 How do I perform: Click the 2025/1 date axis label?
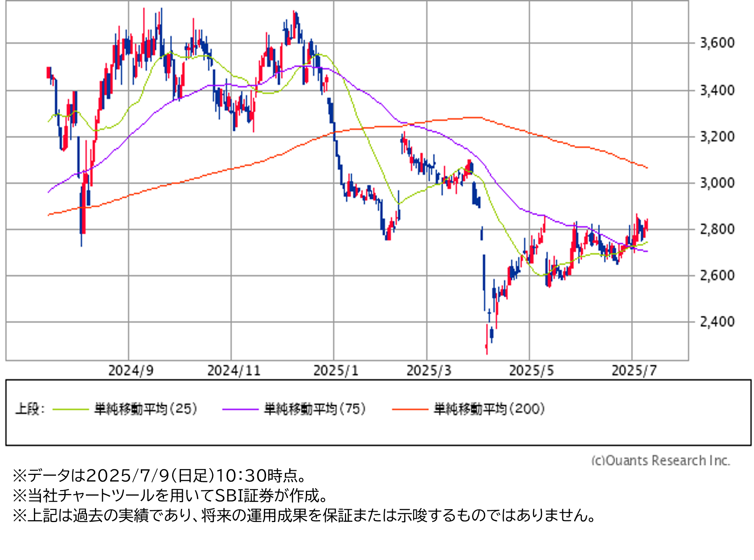(x=336, y=371)
